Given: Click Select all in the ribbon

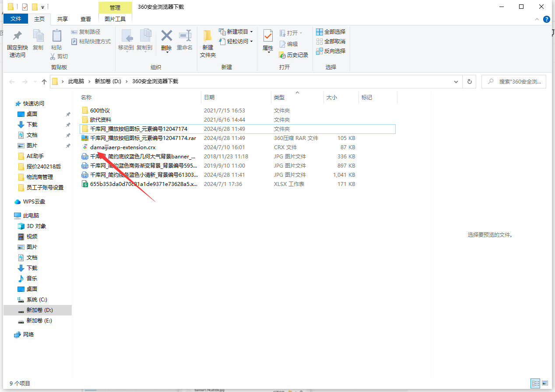Looking at the screenshot, I should pos(331,31).
